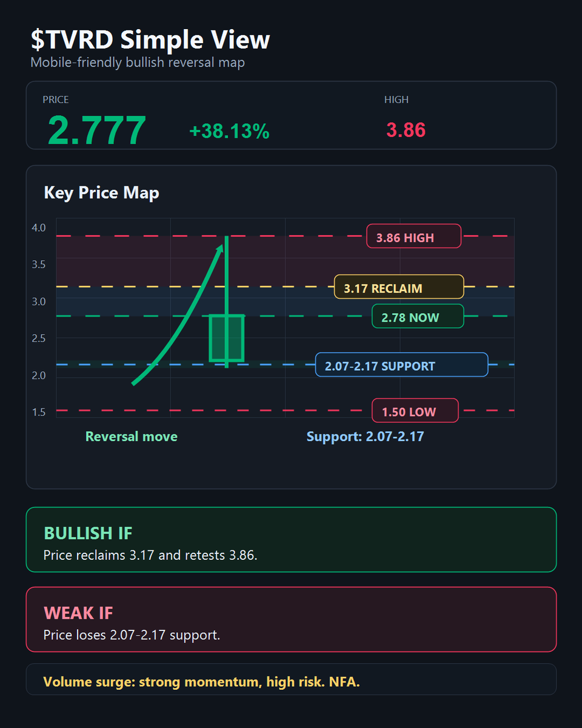The image size is (582, 728).
Task: Click the Key Price Map heading
Action: (x=102, y=193)
